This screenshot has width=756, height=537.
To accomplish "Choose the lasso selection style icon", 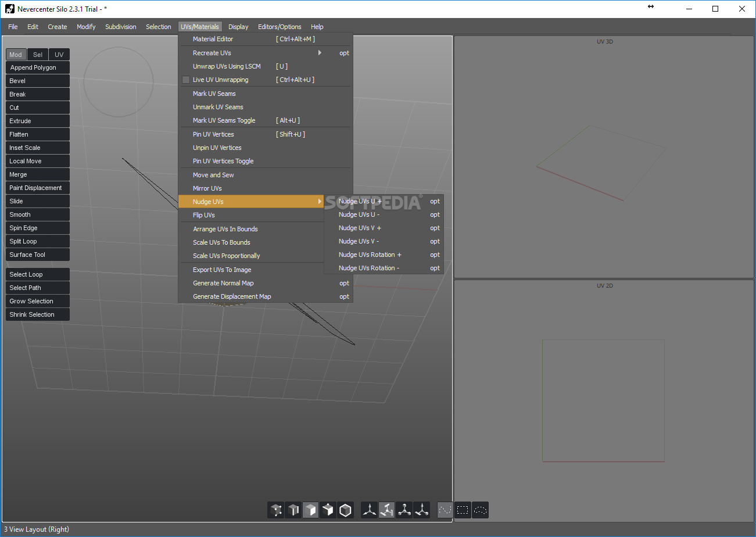I will click(481, 510).
